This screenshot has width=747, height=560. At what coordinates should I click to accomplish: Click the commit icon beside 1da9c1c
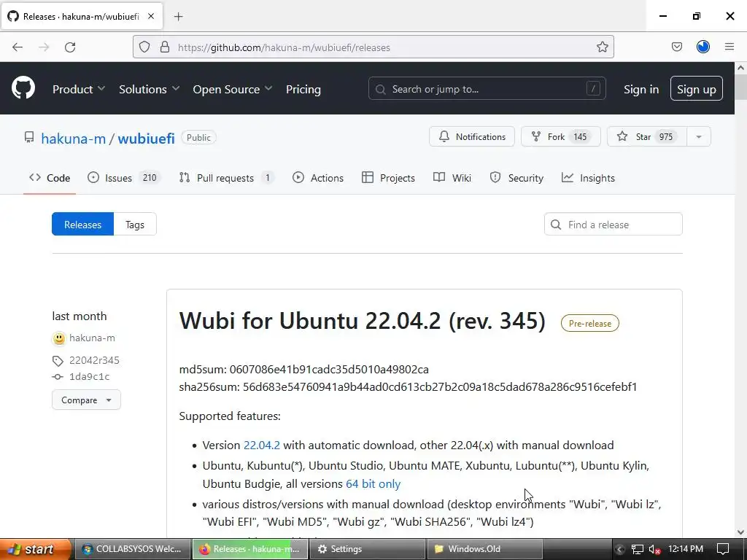click(58, 377)
